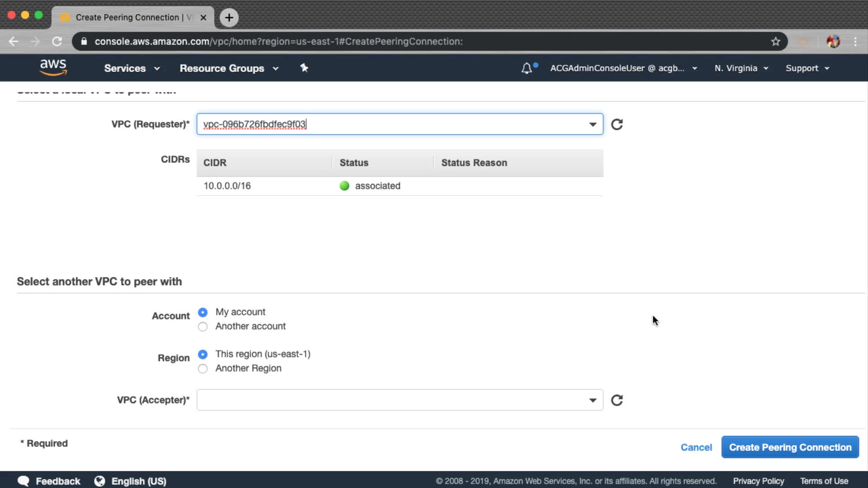The width and height of the screenshot is (868, 488).
Task: Open the N. Virginia region dropdown
Action: (741, 68)
